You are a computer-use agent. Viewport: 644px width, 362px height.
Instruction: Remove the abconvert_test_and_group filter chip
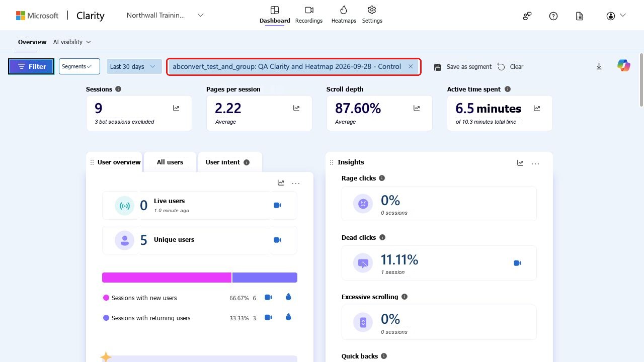411,66
